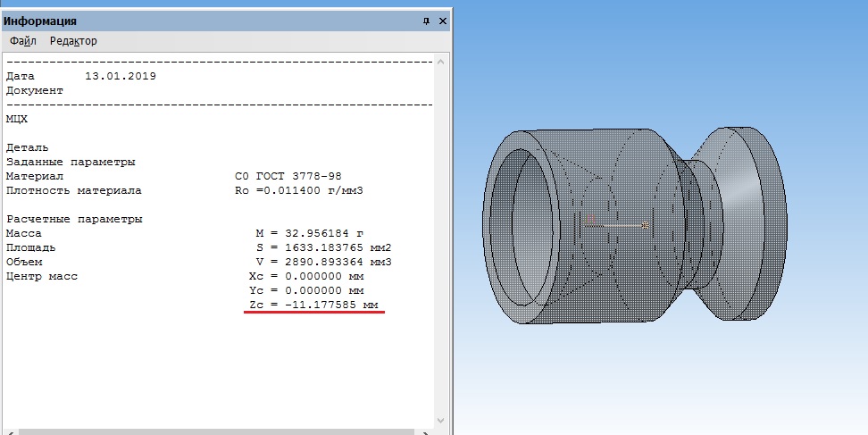Open the Файл menu
This screenshot has height=435, width=868.
coord(22,41)
